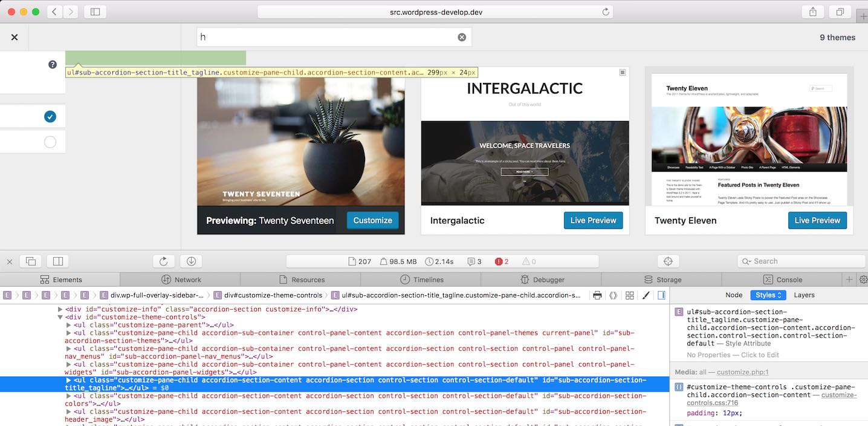Close the Customizer with the X icon
Screen dimensions: 868x426
(15, 38)
